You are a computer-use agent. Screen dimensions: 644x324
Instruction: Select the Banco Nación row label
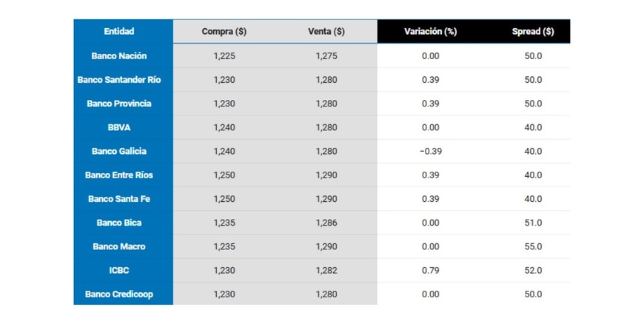click(x=119, y=56)
